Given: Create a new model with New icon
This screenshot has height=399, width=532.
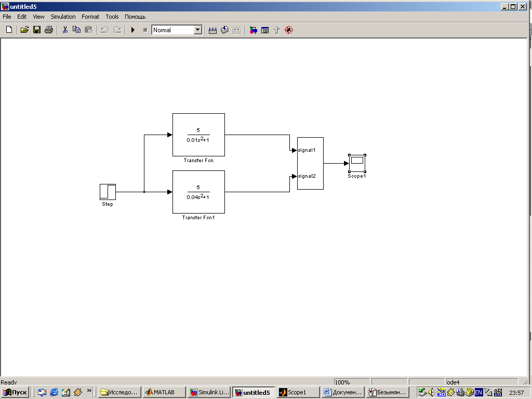Looking at the screenshot, I should point(9,30).
